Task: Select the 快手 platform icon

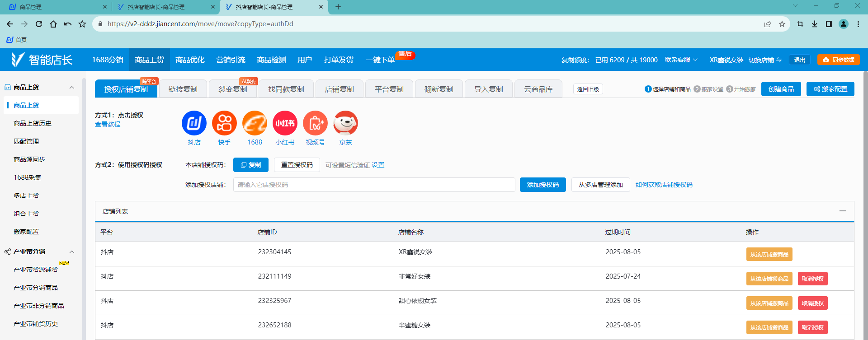Action: point(224,123)
